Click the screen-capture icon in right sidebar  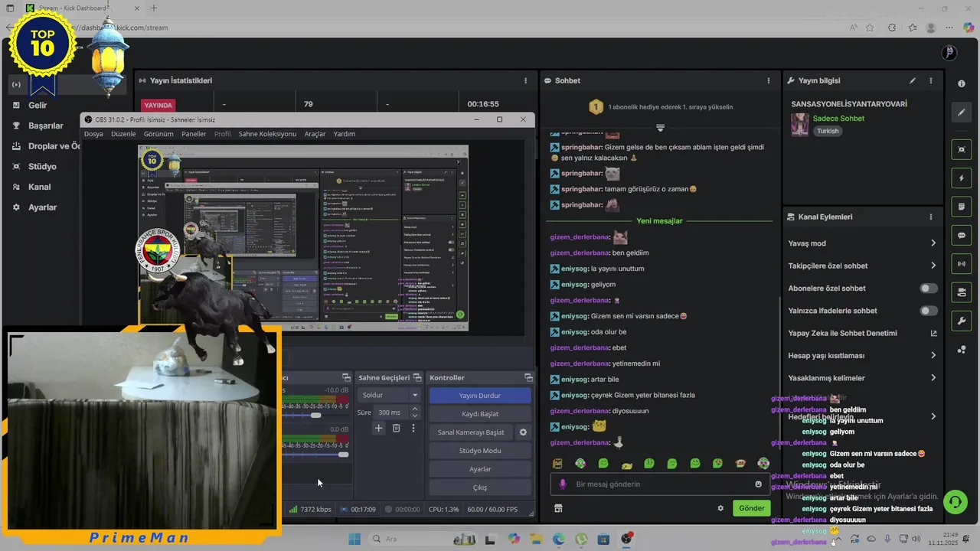(962, 149)
